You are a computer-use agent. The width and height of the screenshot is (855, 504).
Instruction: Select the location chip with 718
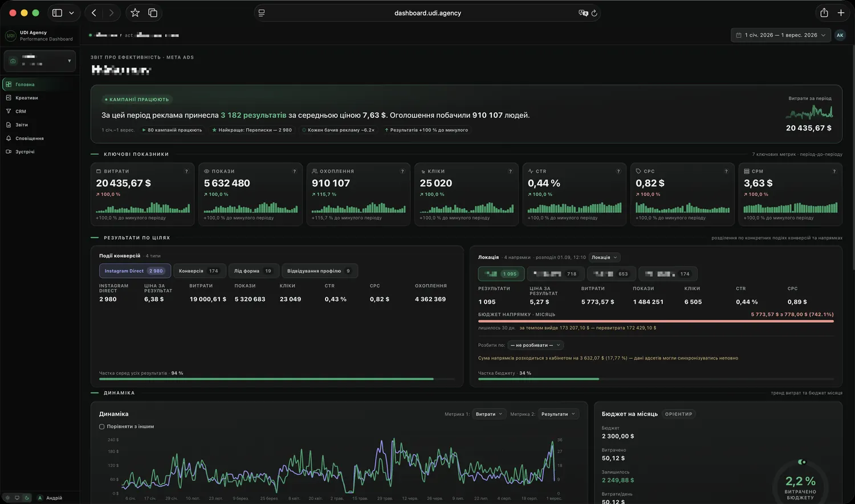[x=556, y=274]
